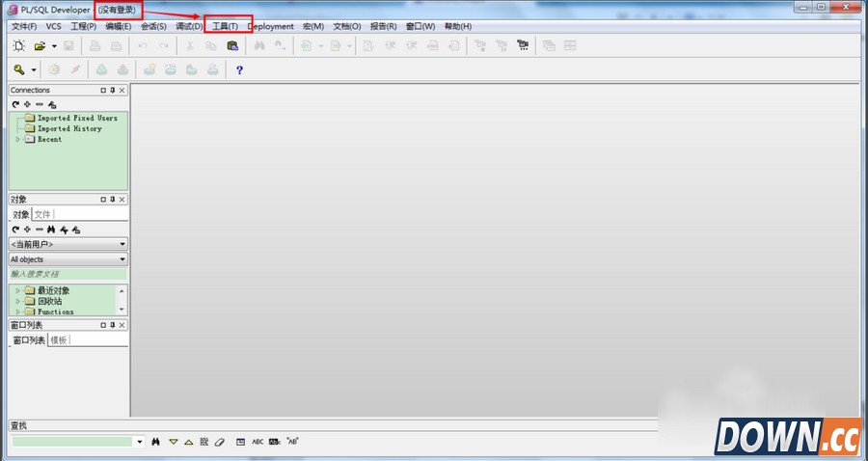Expand the Recent folder in Connections
Image resolution: width=868 pixels, height=461 pixels.
(17, 139)
